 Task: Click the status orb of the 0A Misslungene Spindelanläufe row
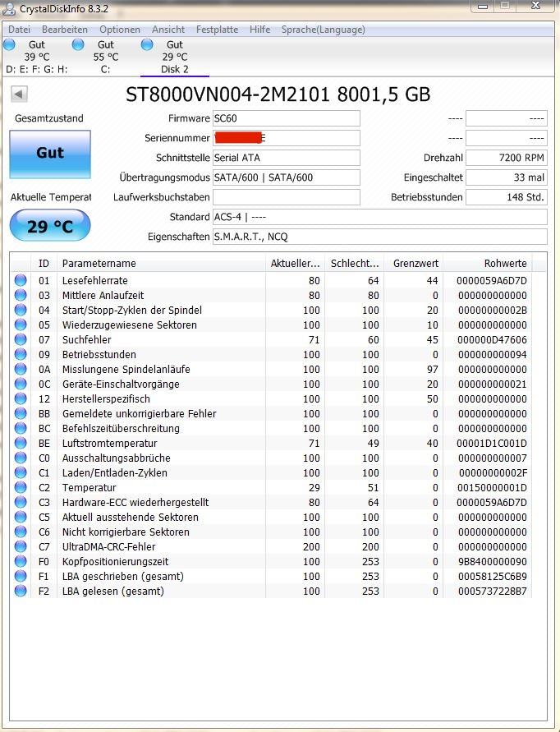[21, 369]
